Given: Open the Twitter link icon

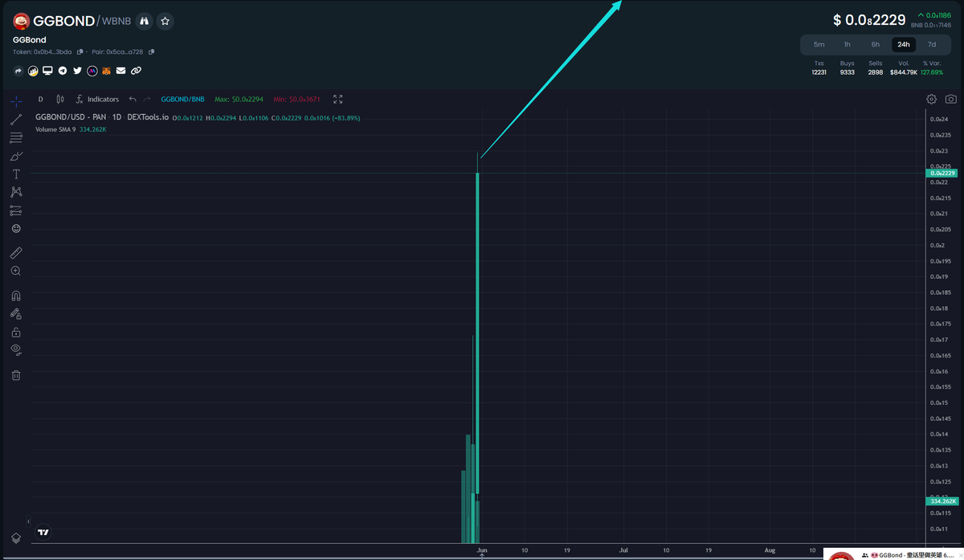Looking at the screenshot, I should (77, 71).
